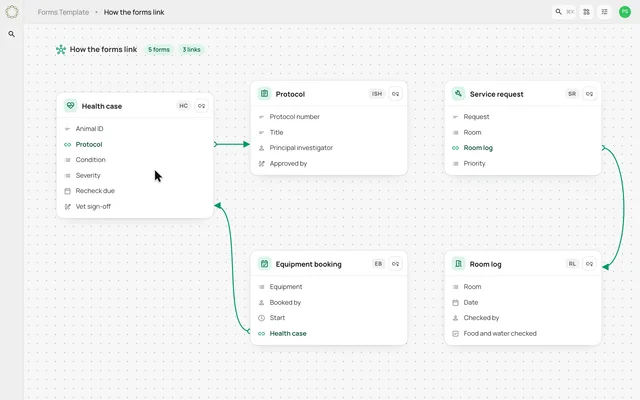Image resolution: width=640 pixels, height=400 pixels.
Task: Click the Health case heart icon
Action: tap(70, 106)
